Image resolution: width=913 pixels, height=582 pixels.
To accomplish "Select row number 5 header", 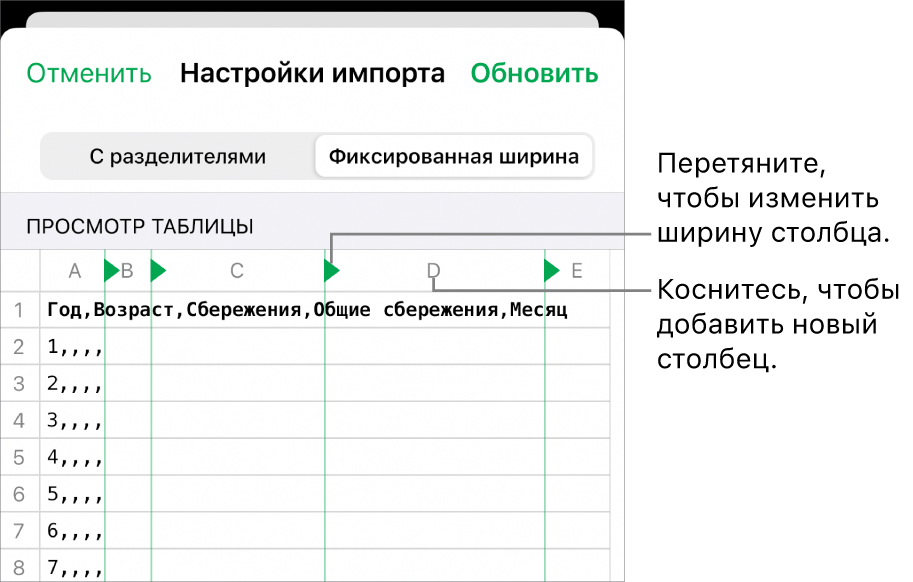I will click(x=19, y=457).
